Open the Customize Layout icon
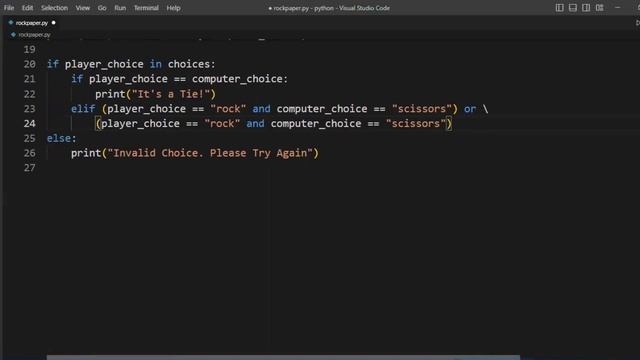The width and height of the screenshot is (640, 360). [x=600, y=8]
